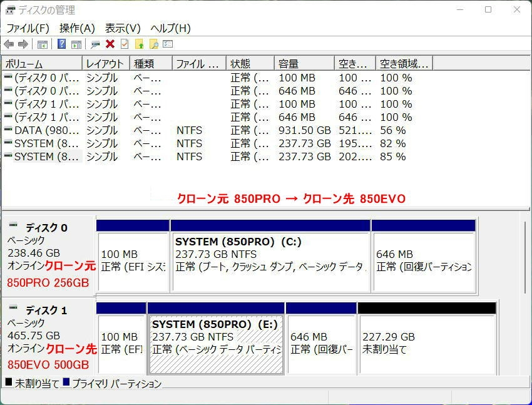Viewport: 532px width, 405px height.
Task: Select the first (ディスク 0 パ… 100 MB volume row
Action: [x=217, y=78]
